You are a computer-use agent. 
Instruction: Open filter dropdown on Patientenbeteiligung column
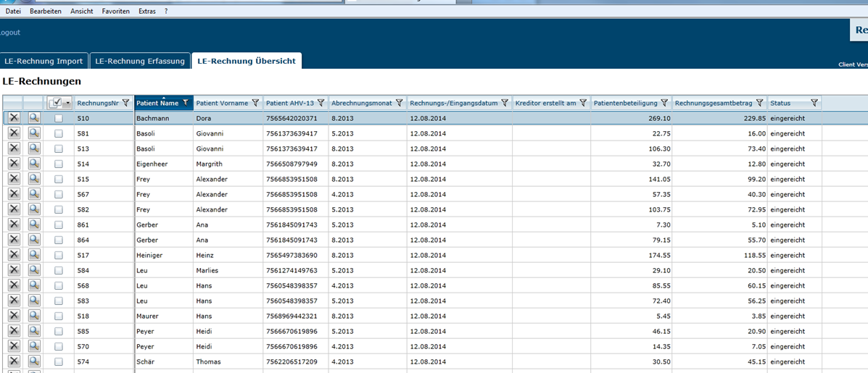[664, 103]
